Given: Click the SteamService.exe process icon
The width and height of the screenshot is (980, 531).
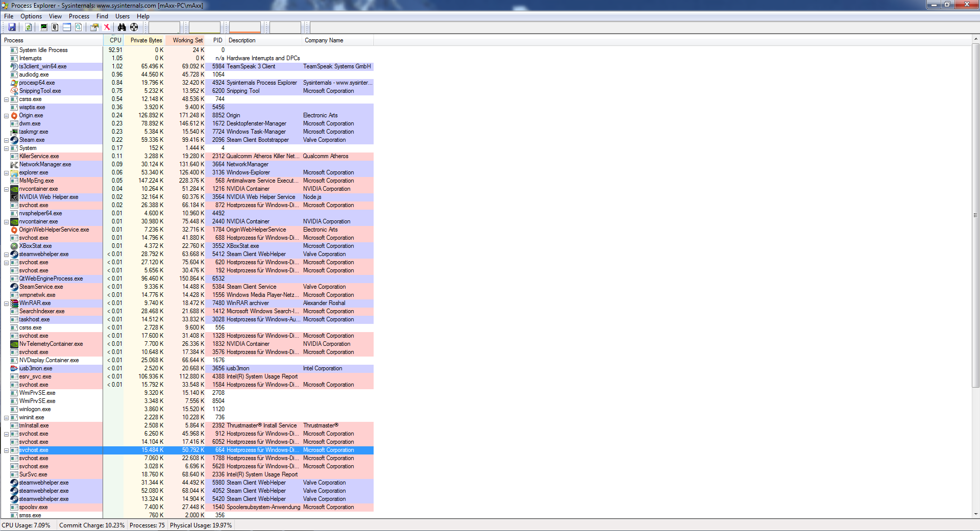Looking at the screenshot, I should 14,287.
